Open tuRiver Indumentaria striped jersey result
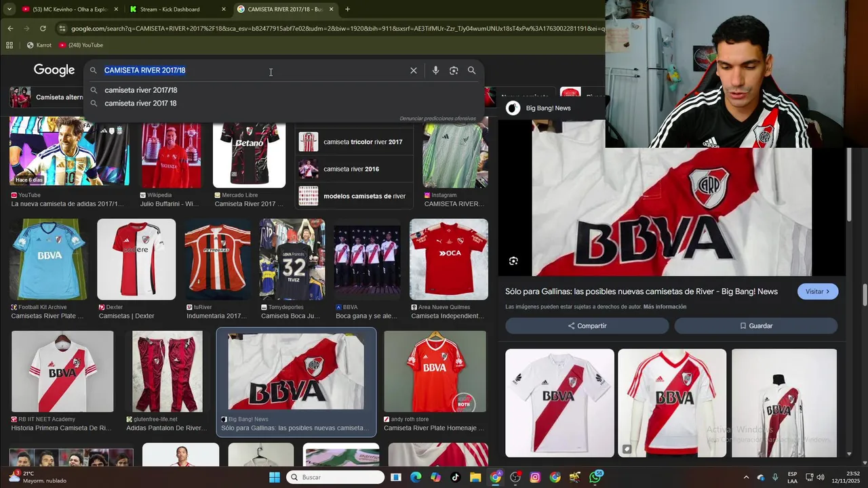This screenshot has height=488, width=868. [x=217, y=260]
